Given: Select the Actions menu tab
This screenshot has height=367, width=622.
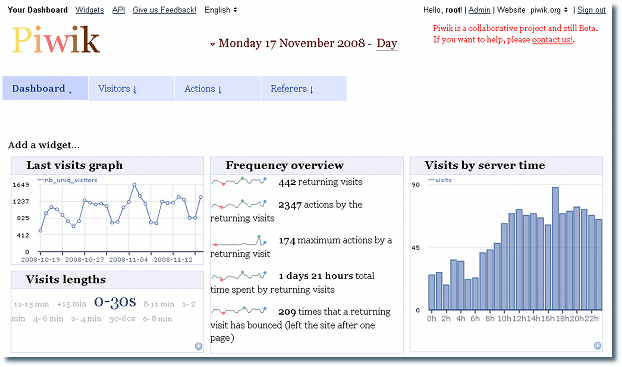Looking at the screenshot, I should tap(217, 88).
